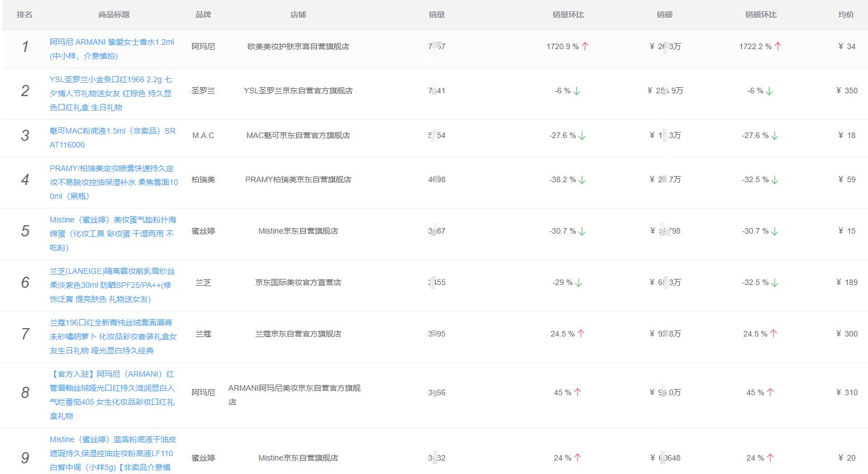Screen dimensions: 868x474
Task: Open the YSL圣罗兰小金条口红1966 product link
Action: 111,93
